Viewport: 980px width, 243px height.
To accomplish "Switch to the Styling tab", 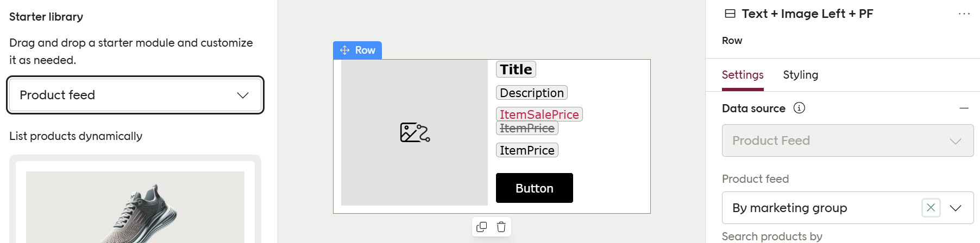I will (800, 75).
